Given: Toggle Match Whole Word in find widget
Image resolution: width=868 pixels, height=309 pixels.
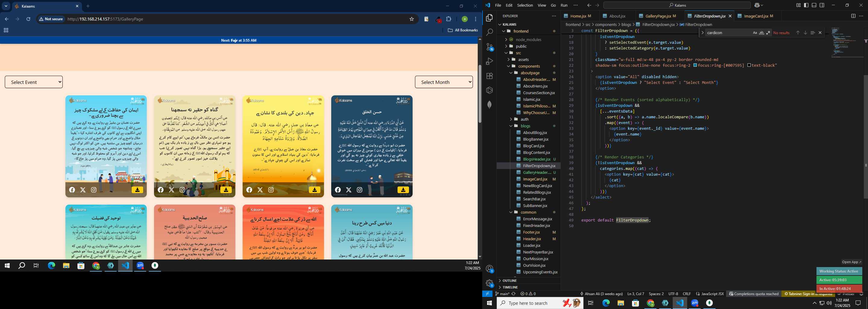Looking at the screenshot, I should coord(762,33).
